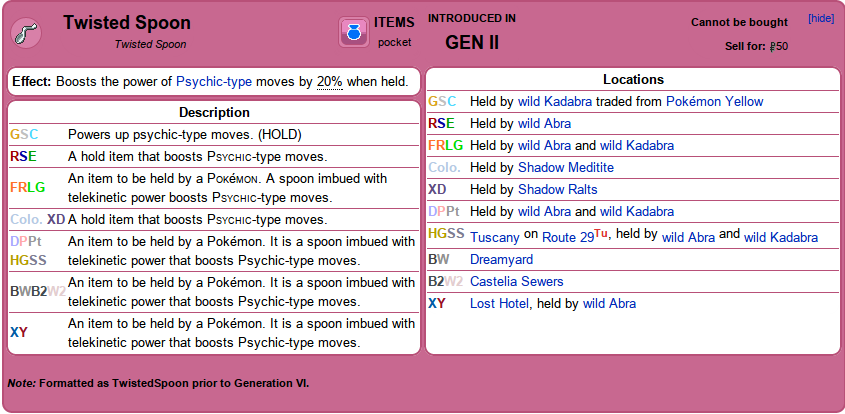Open the Psychic-type link in Effect
Image resolution: width=845 pixels, height=414 pixels.
point(214,82)
